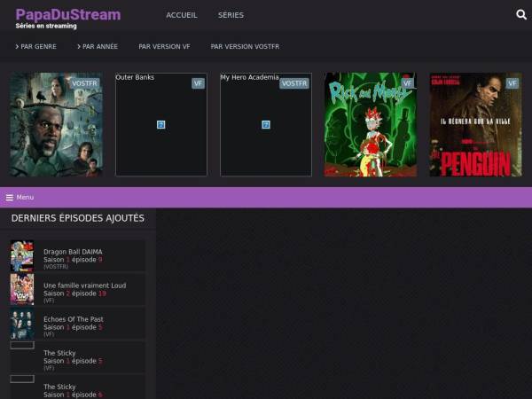Click the PapaDuStream site logo
The image size is (532, 399).
click(x=68, y=15)
